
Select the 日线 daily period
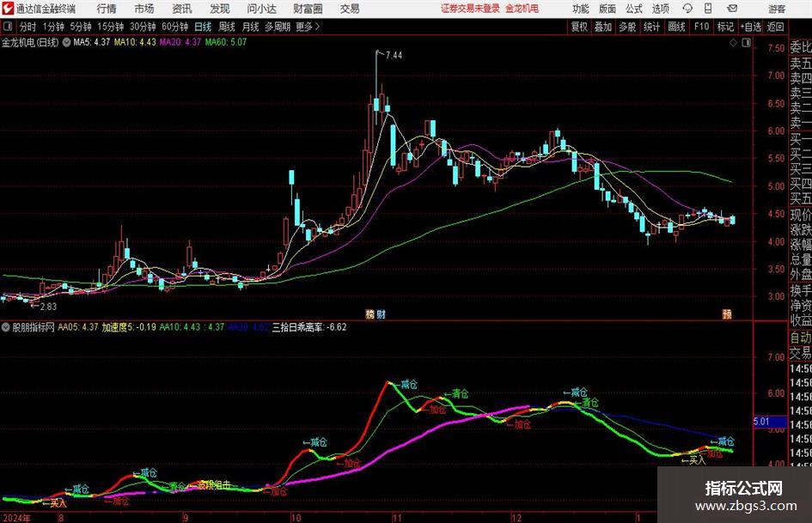[x=203, y=27]
